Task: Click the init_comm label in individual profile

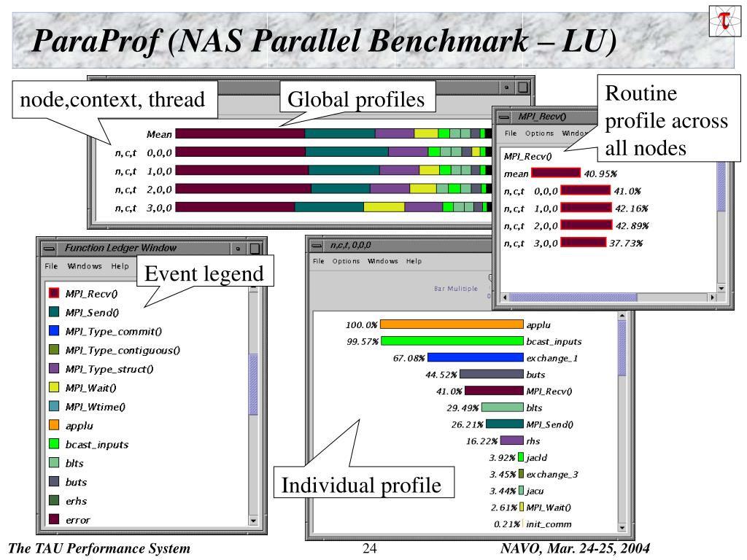Action: tap(549, 524)
